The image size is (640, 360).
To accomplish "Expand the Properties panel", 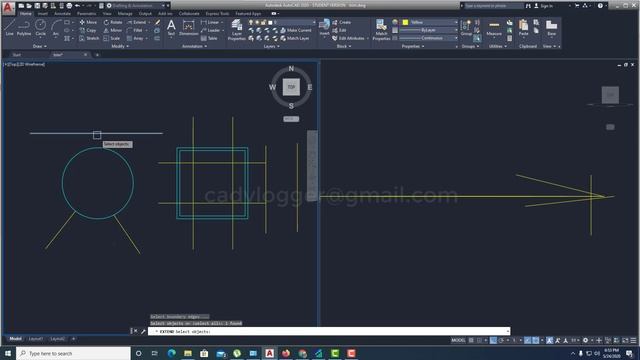I will point(413,46).
